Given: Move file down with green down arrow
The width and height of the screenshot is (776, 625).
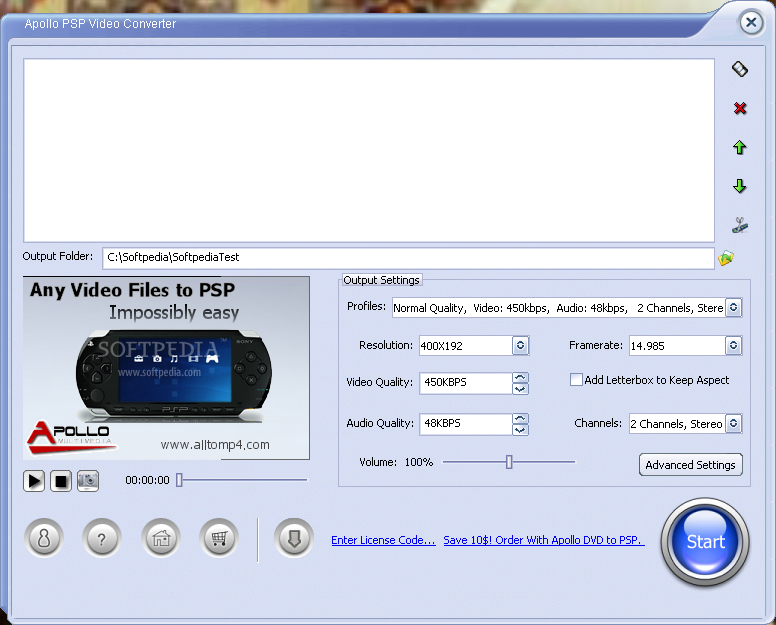Looking at the screenshot, I should click(x=739, y=186).
